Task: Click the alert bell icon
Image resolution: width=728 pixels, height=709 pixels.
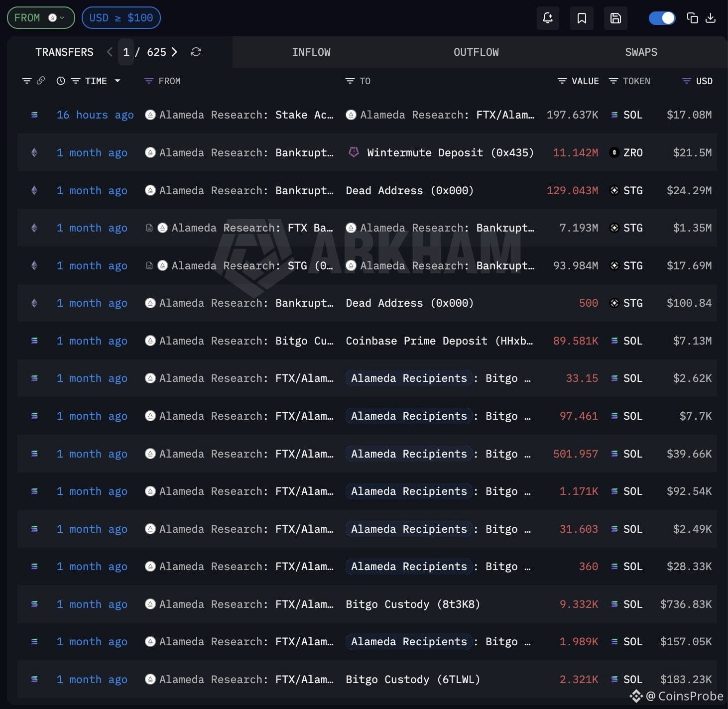Action: pyautogui.click(x=548, y=18)
